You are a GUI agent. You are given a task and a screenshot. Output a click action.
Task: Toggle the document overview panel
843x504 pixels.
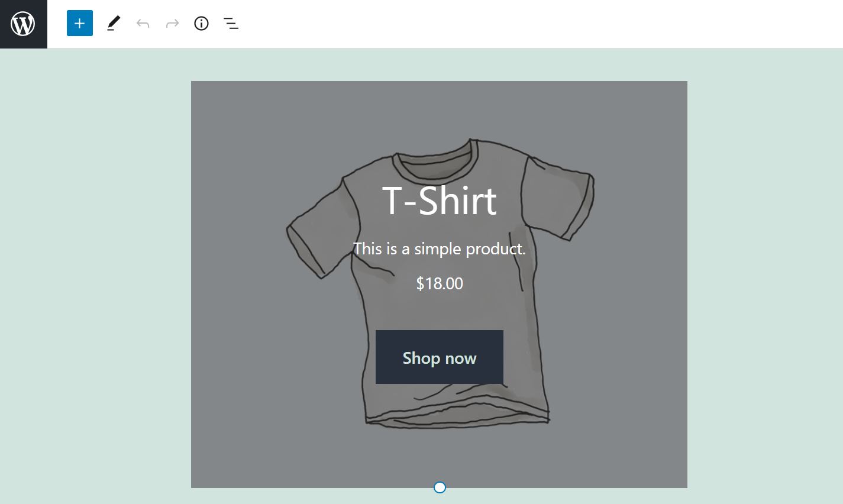[x=231, y=23]
